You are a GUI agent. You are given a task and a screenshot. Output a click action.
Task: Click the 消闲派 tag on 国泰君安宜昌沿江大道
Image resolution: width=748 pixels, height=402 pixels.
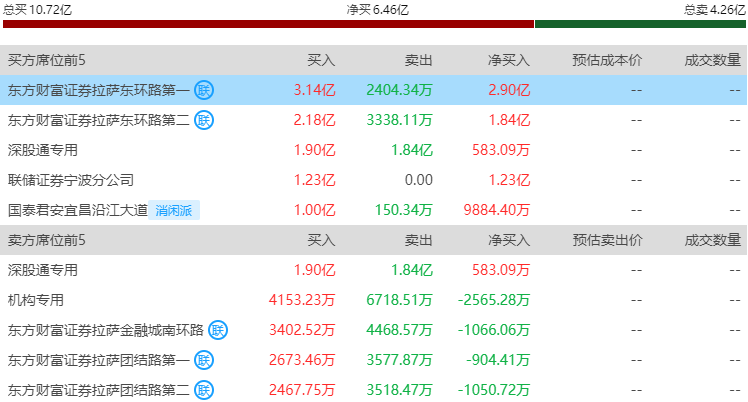pos(174,210)
